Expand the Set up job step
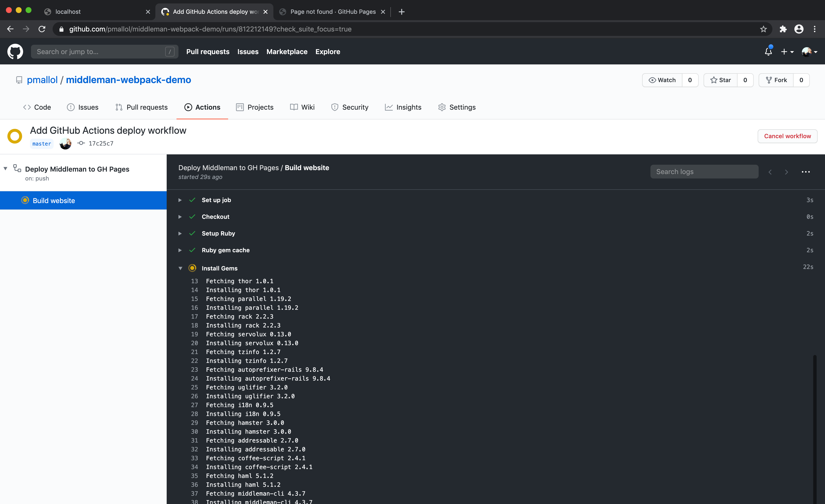 (x=180, y=200)
